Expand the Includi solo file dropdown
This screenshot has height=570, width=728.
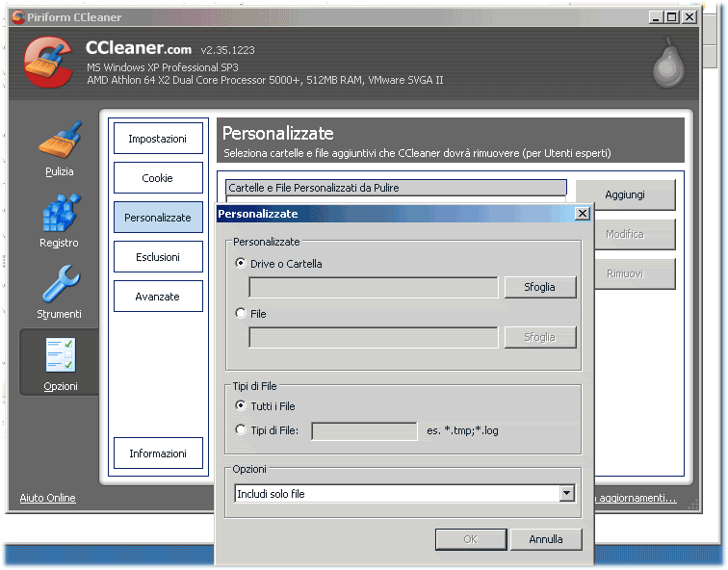pyautogui.click(x=566, y=493)
